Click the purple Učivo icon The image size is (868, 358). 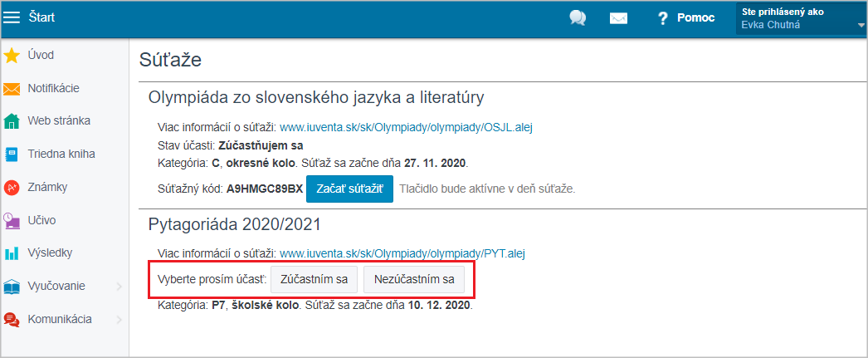(12, 221)
